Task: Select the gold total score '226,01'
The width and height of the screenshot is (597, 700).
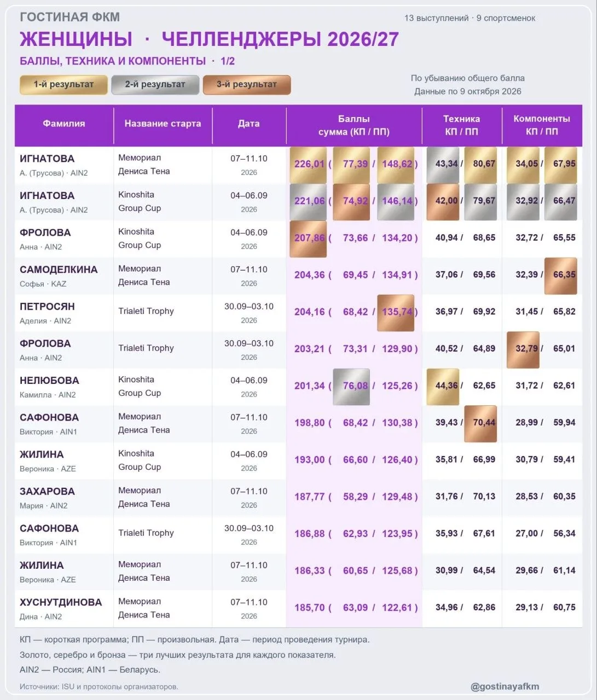Action: (308, 165)
